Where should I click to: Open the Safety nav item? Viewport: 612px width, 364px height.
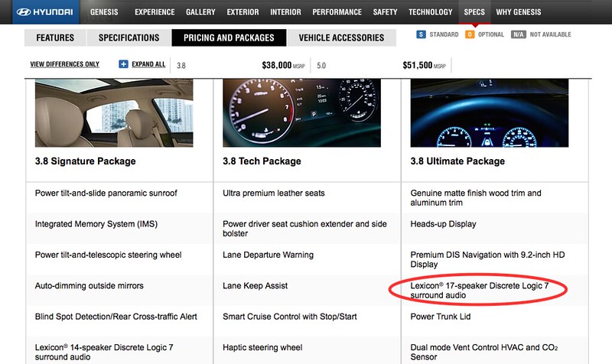click(x=385, y=12)
